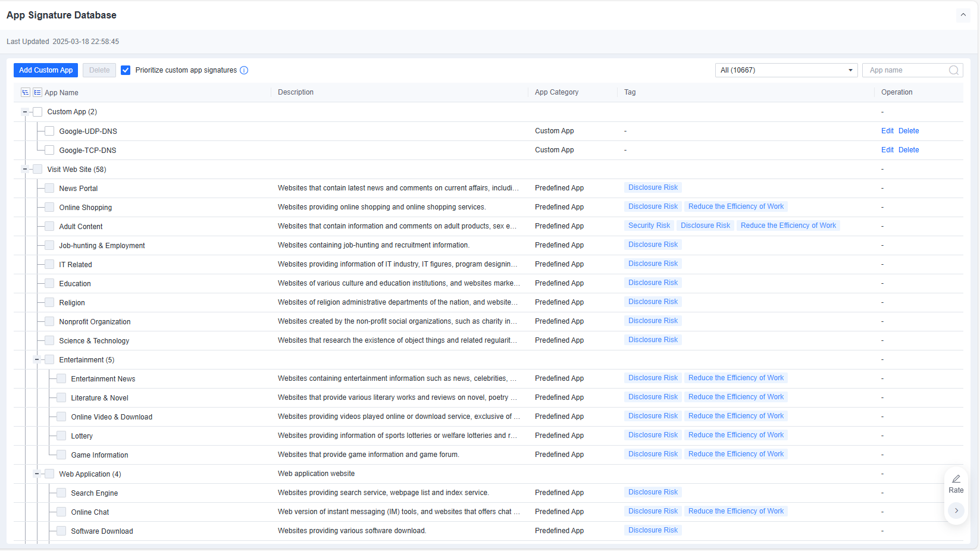980x551 pixels.
Task: Check the Religion row checkbox
Action: pyautogui.click(x=49, y=302)
